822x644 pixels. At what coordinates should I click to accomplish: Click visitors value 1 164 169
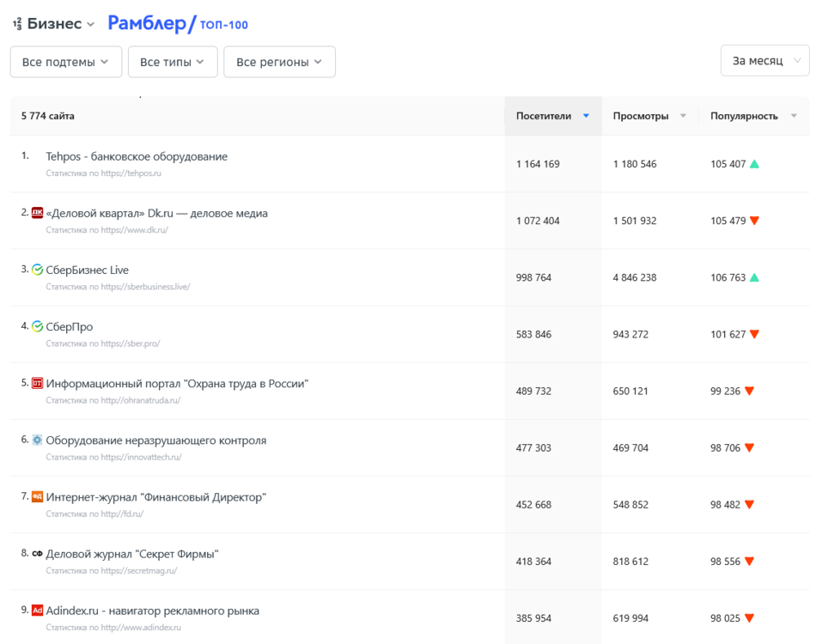[x=538, y=164]
